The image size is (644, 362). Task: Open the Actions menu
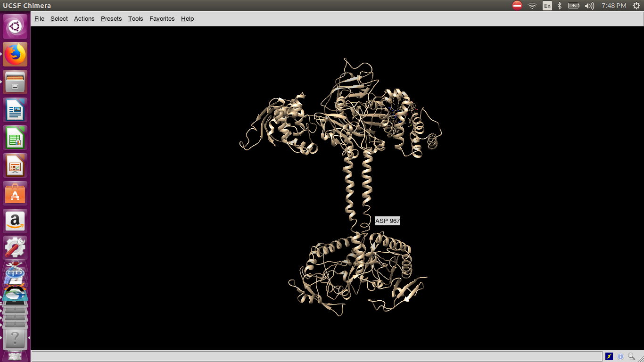[x=84, y=19]
